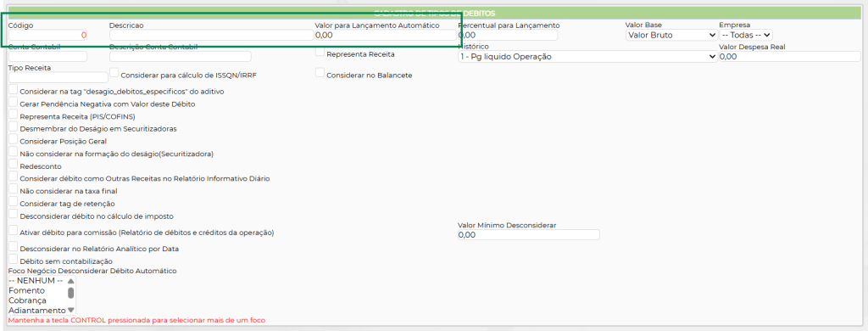Click the Valor Mínimo Desconsiderar field
868x331 pixels.
529,235
